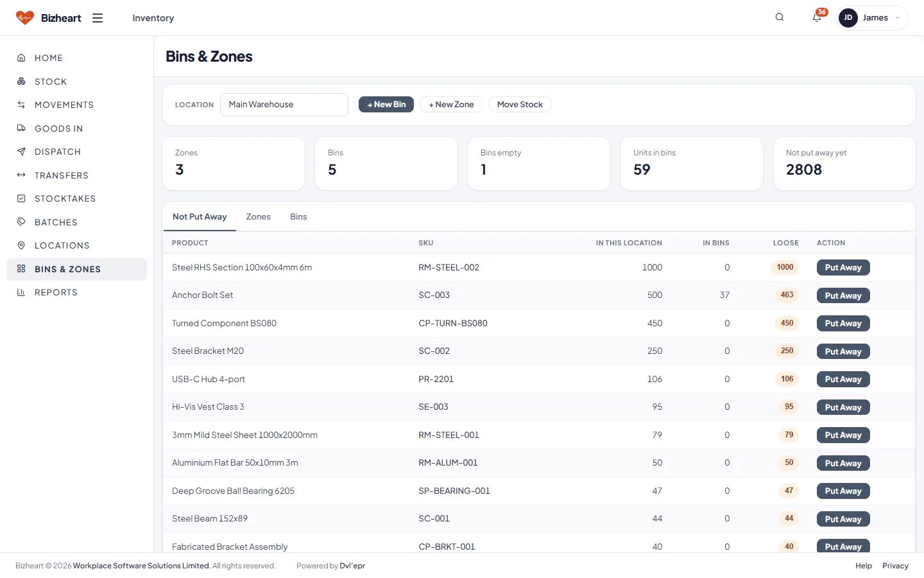Click the loose quantity badge 463
This screenshot has width=924, height=578.
tap(787, 295)
